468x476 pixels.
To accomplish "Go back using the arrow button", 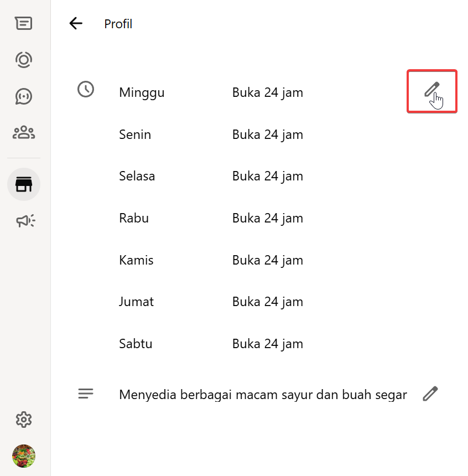I will (x=75, y=23).
